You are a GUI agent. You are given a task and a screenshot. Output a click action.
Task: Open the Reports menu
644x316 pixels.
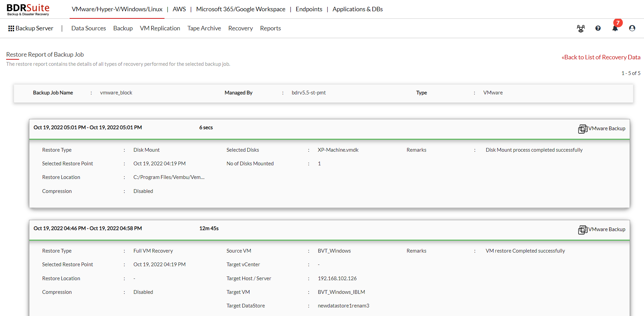[270, 28]
